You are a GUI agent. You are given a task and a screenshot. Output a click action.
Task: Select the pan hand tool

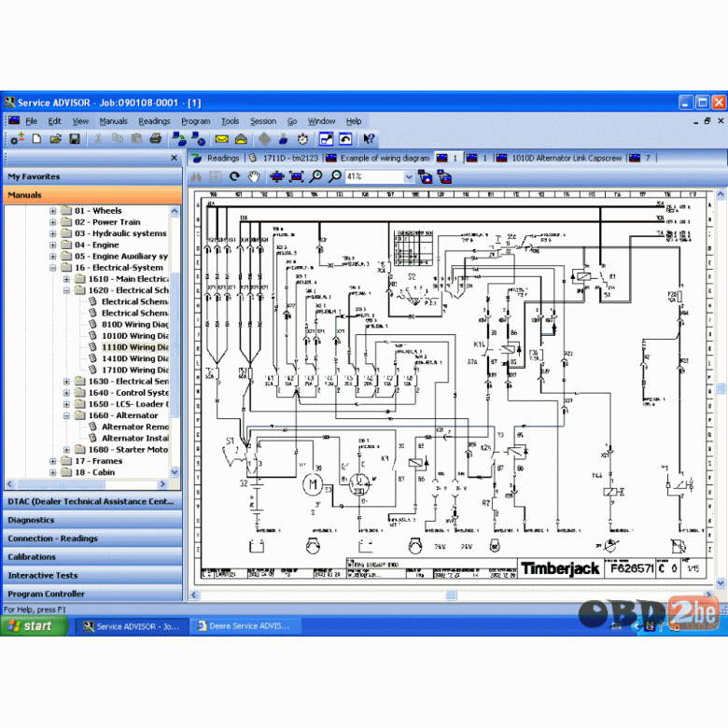point(254,176)
